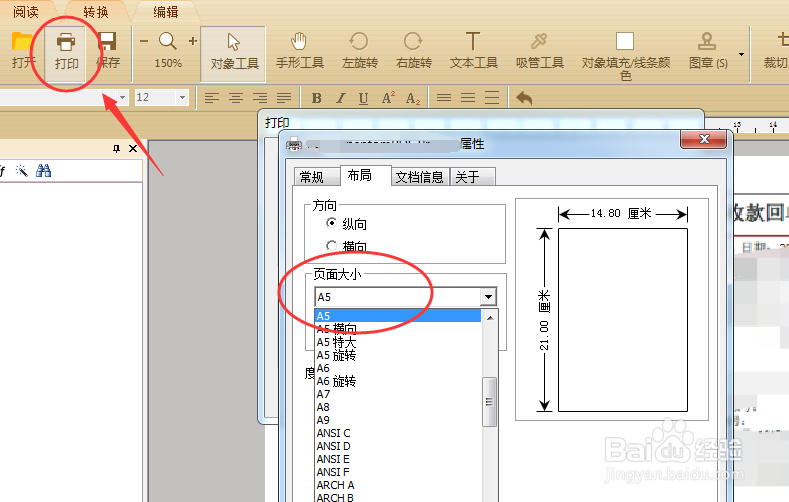Rotate page left (左旋转)

[x=359, y=50]
